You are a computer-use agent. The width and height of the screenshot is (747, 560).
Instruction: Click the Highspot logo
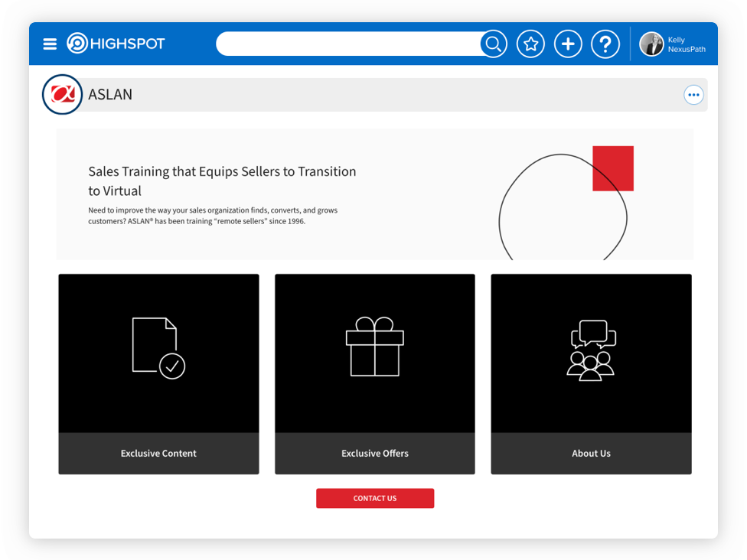116,44
